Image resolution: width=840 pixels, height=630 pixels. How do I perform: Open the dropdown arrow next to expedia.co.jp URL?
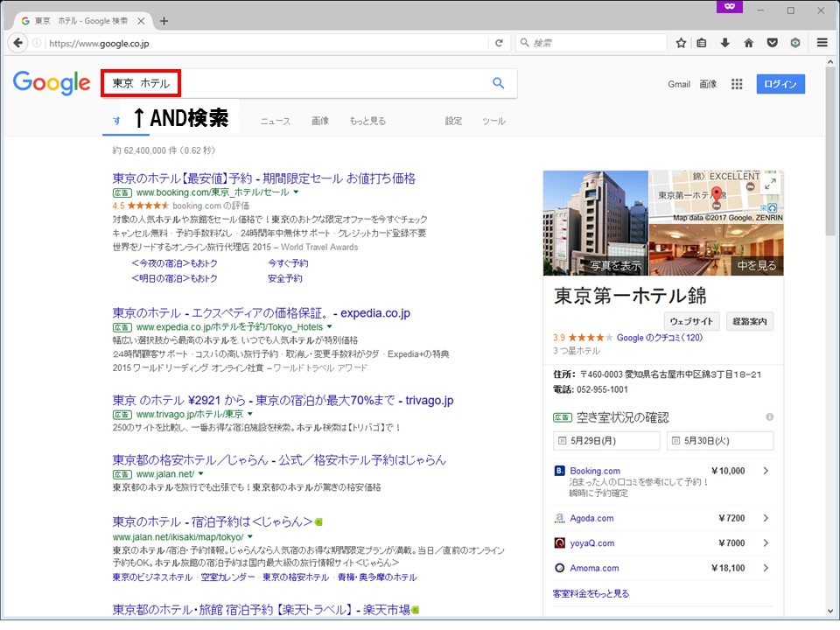click(x=330, y=326)
